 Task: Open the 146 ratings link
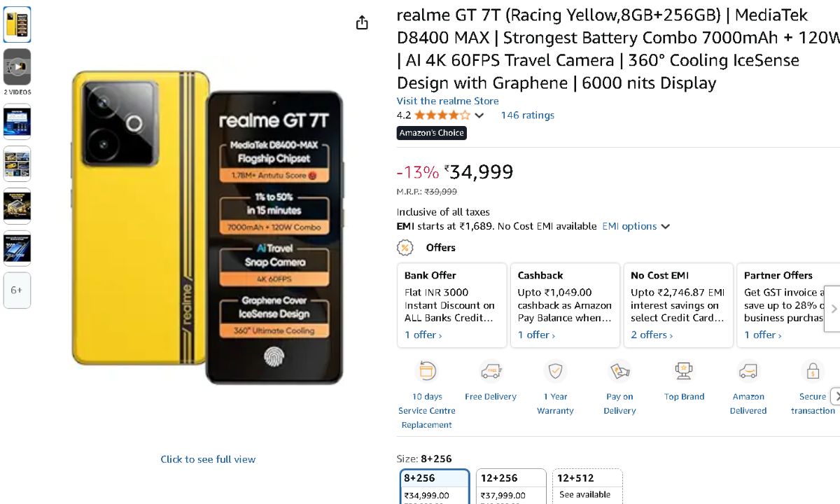pos(527,115)
